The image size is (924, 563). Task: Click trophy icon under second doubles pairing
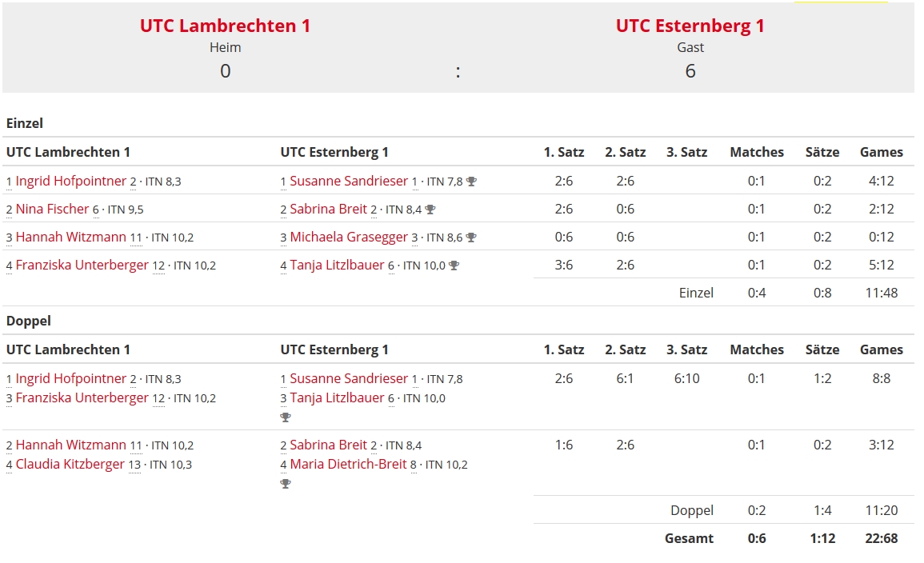tap(286, 484)
